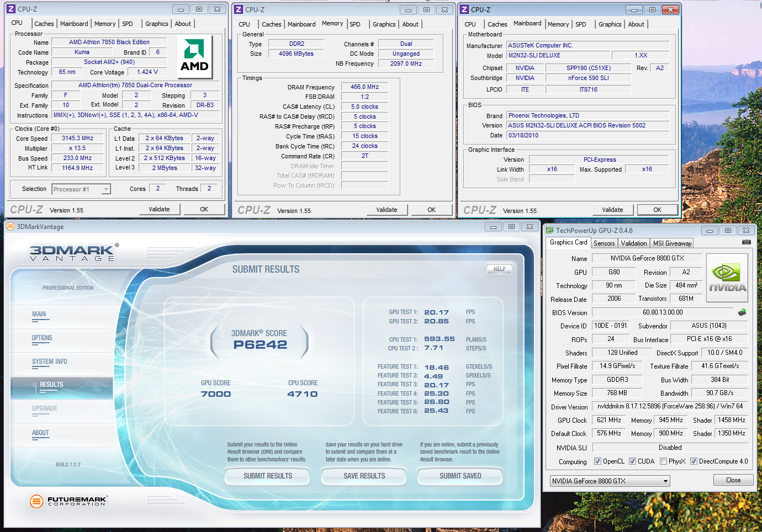Image resolution: width=762 pixels, height=532 pixels.
Task: Open ABOUT in 3DMark sidebar
Action: coord(40,433)
